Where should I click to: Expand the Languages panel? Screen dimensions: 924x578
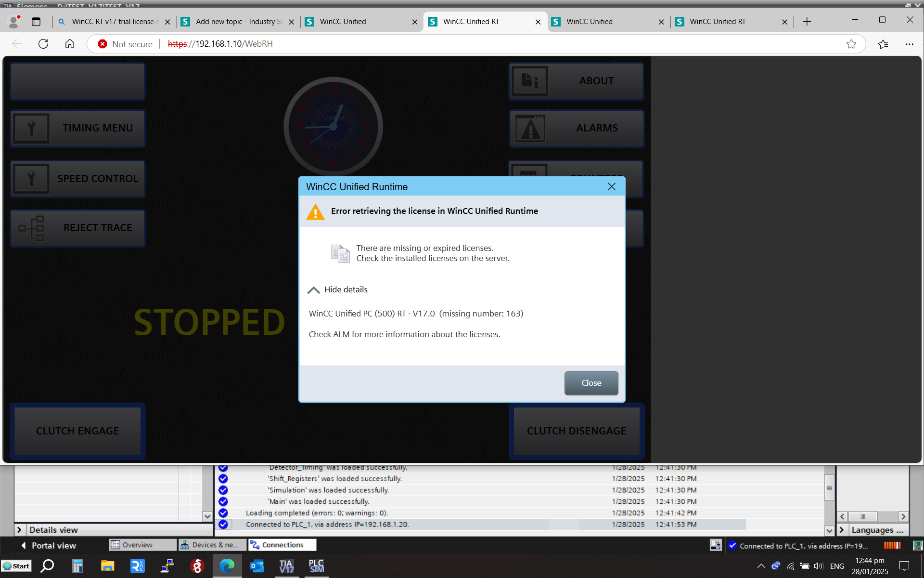pos(842,530)
